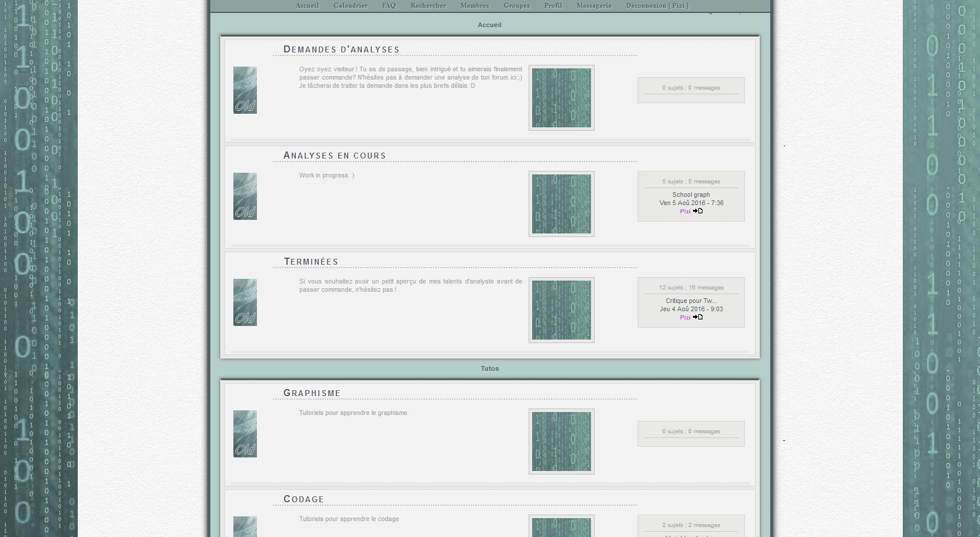Select the Graphisme forum matrix image
Image resolution: width=980 pixels, height=537 pixels.
pyautogui.click(x=561, y=442)
